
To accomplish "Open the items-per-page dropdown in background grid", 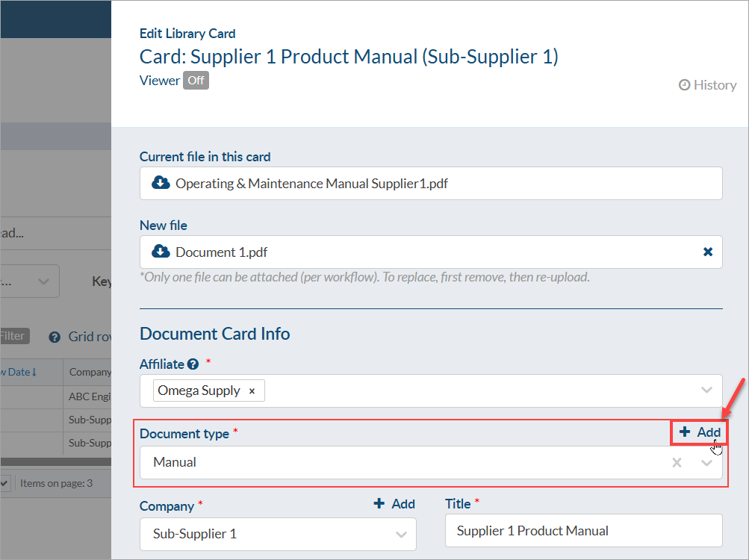I will pyautogui.click(x=4, y=483).
